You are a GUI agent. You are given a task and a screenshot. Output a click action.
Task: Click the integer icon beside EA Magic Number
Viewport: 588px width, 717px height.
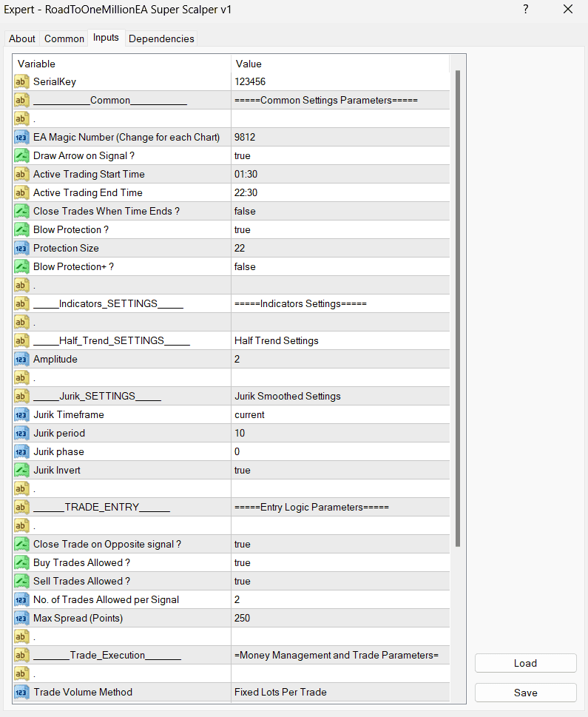(x=21, y=137)
